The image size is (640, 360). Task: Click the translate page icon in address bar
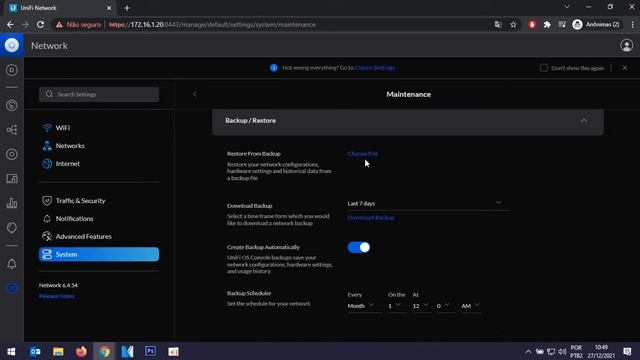pos(498,24)
